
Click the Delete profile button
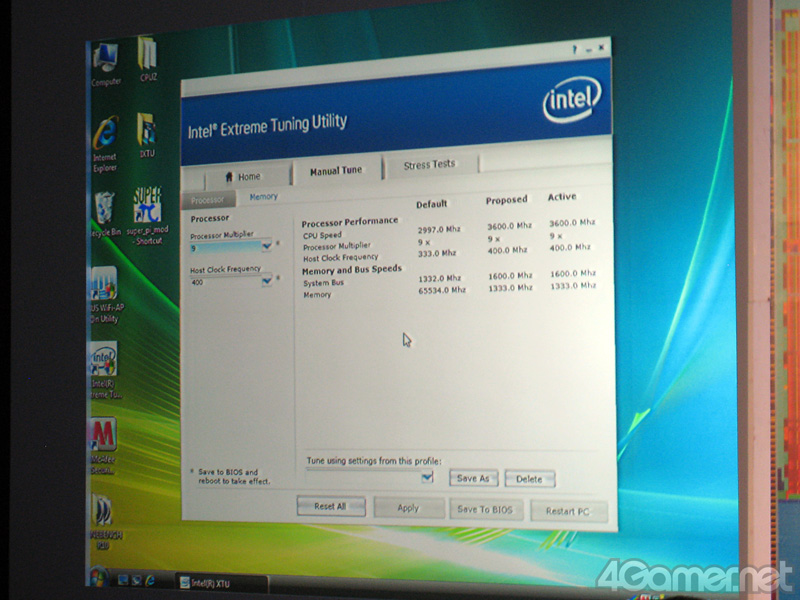pyautogui.click(x=530, y=479)
